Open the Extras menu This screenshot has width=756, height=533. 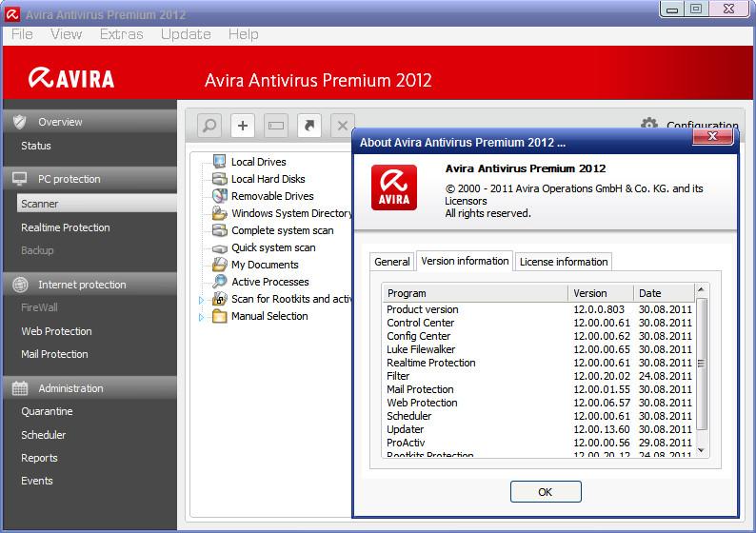[x=122, y=34]
